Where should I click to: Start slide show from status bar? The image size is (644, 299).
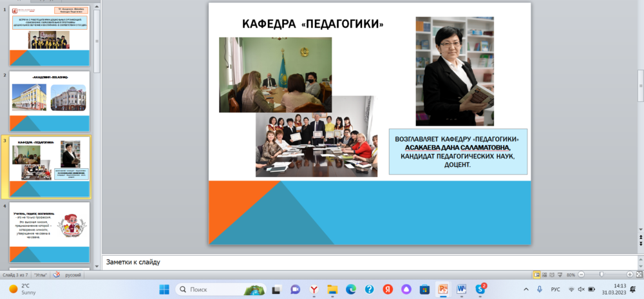(x=560, y=275)
